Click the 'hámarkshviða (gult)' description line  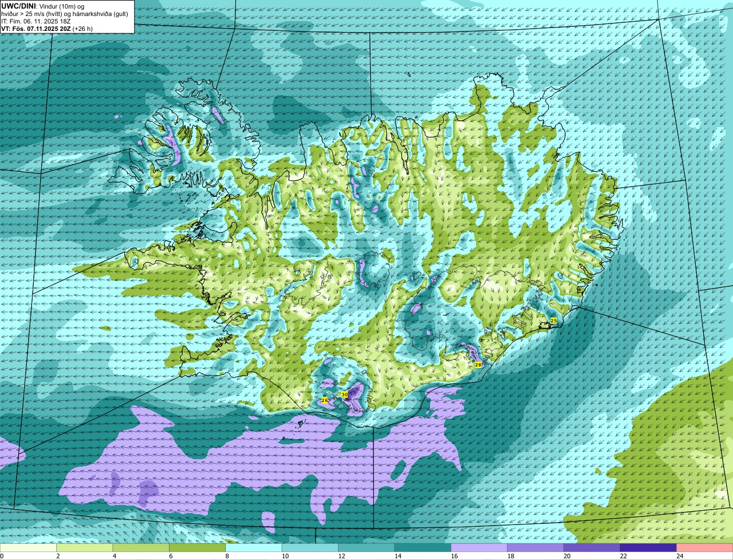(x=64, y=13)
